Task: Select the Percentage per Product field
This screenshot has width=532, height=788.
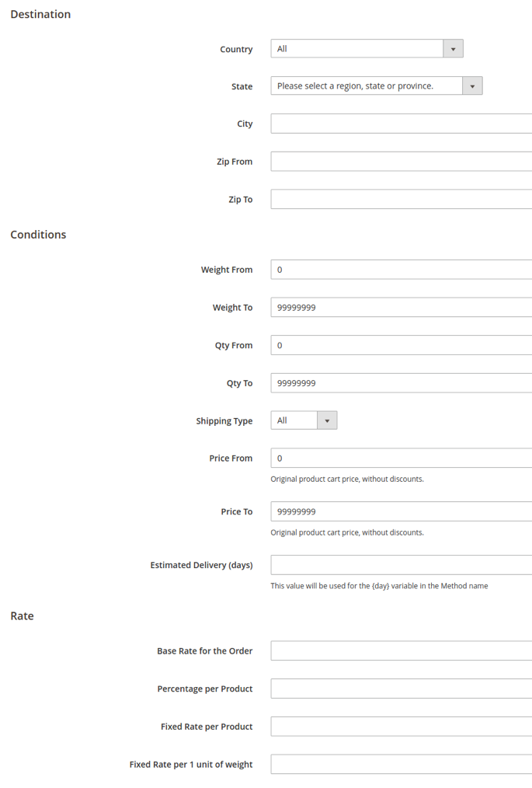Action: (x=401, y=689)
